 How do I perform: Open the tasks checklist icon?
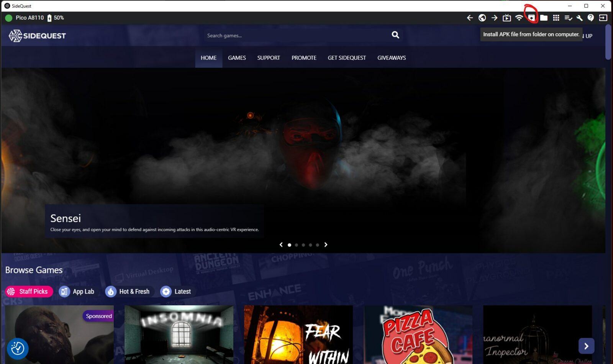(568, 18)
